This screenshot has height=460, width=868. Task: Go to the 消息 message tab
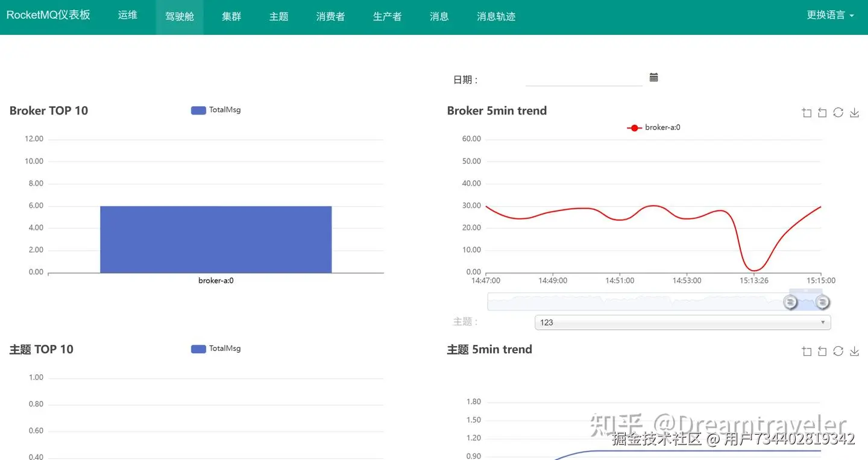point(439,17)
